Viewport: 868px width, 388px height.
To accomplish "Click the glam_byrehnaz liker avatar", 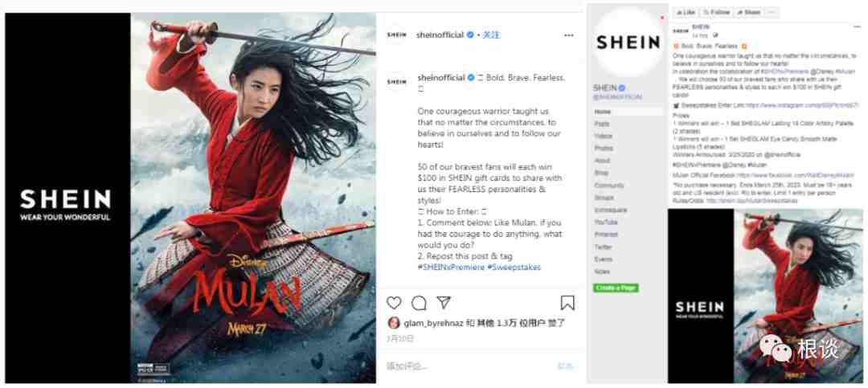I will click(x=394, y=323).
